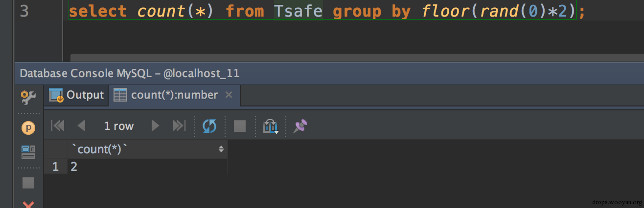Pin the result tab with pushpin icon

[299, 126]
